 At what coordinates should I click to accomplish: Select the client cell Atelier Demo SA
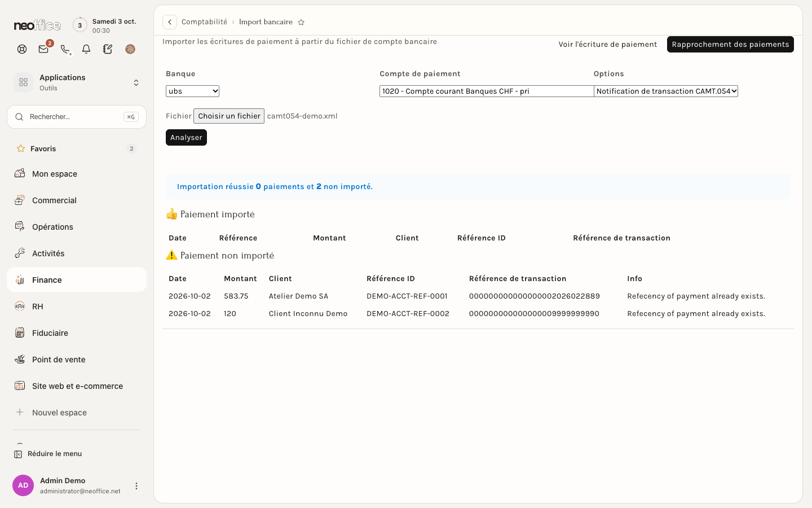point(298,296)
